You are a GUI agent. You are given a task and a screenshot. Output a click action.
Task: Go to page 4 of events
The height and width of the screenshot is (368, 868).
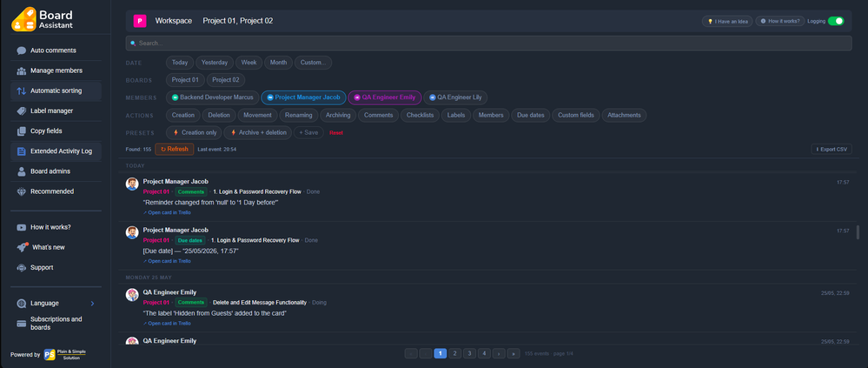click(484, 353)
